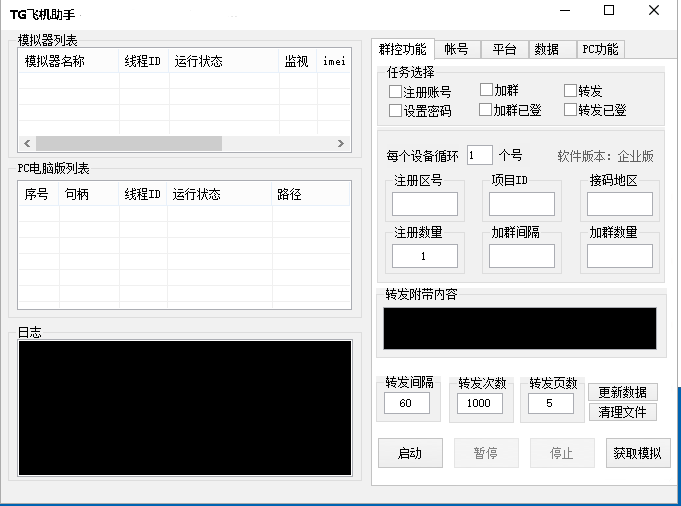Screen dimensions: 681x506
Task: Click the 获取模拟 button
Action: tap(637, 453)
